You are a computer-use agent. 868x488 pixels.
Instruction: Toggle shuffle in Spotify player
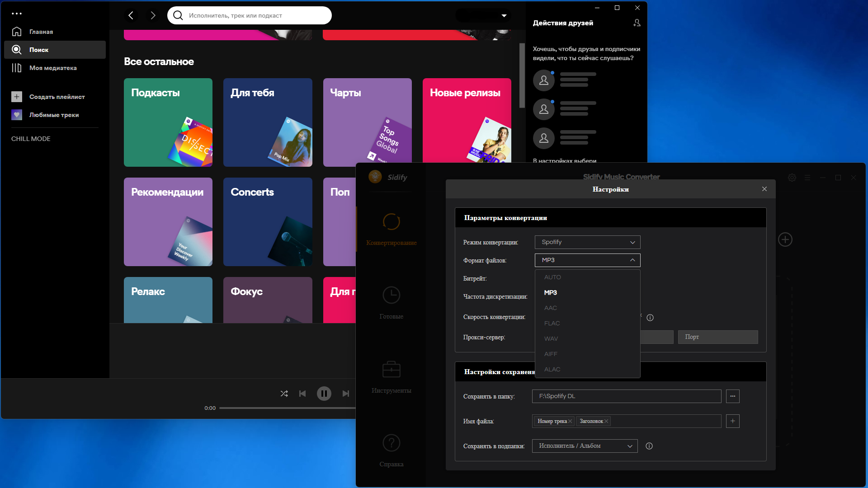click(x=284, y=394)
